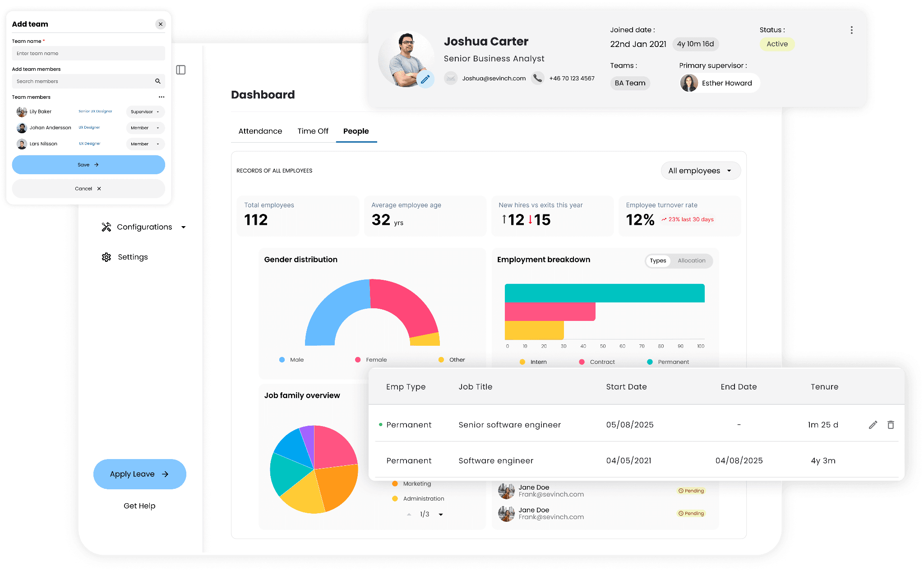924x571 pixels.
Task: Go to next legend page with down arrow
Action: click(441, 515)
